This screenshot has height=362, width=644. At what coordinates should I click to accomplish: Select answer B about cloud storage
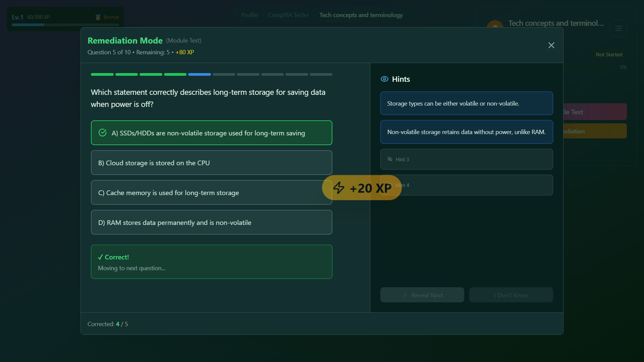point(211,163)
